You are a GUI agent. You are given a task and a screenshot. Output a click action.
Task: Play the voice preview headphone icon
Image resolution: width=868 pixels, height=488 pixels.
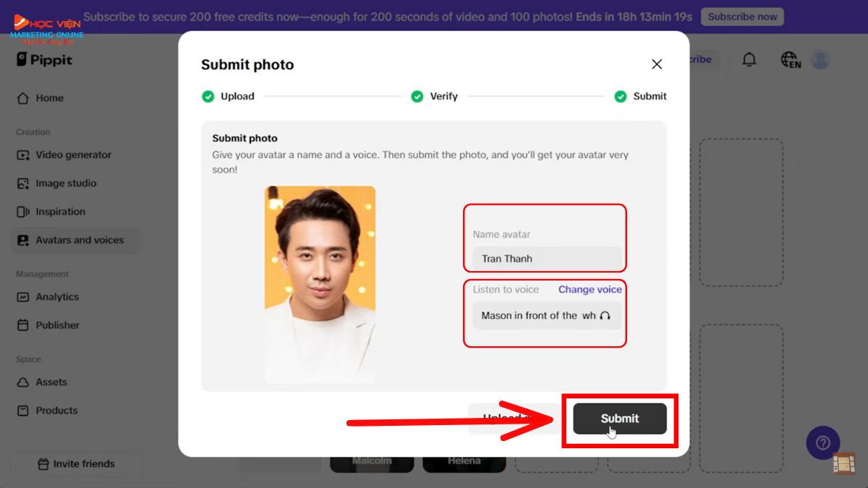[x=605, y=315]
